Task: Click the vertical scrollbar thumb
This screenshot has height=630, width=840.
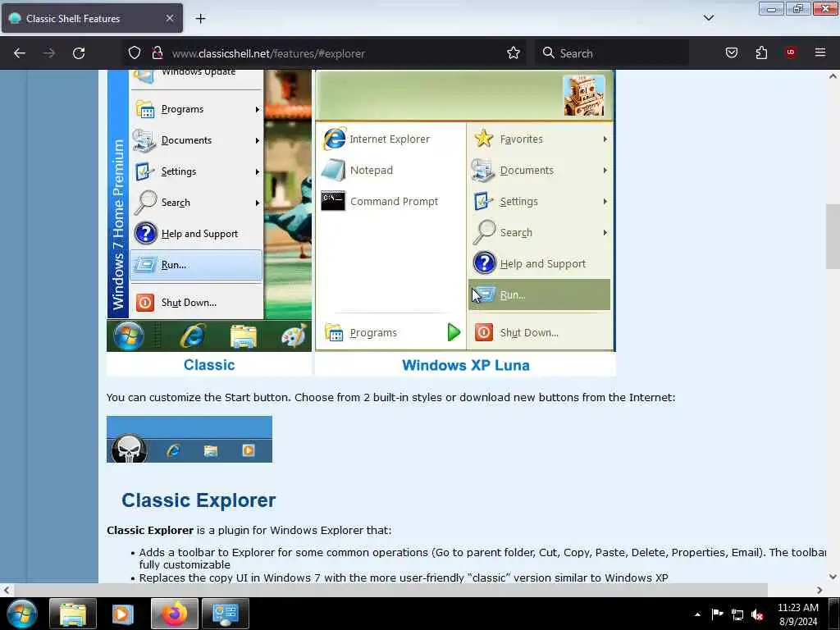Action: [x=833, y=237]
